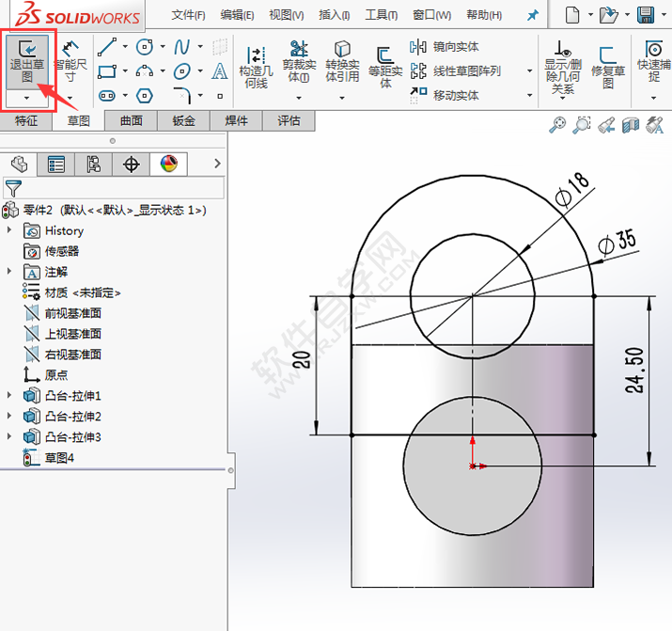The image size is (672, 631).
Task: Click Offset Entities (等距实体)
Action: coord(385,68)
